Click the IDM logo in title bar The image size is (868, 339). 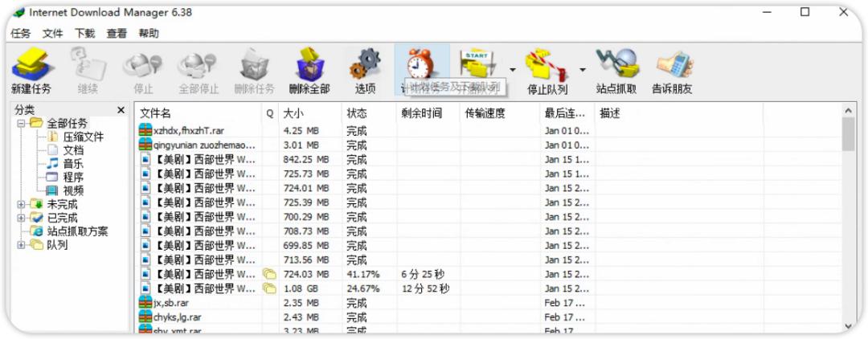18,12
